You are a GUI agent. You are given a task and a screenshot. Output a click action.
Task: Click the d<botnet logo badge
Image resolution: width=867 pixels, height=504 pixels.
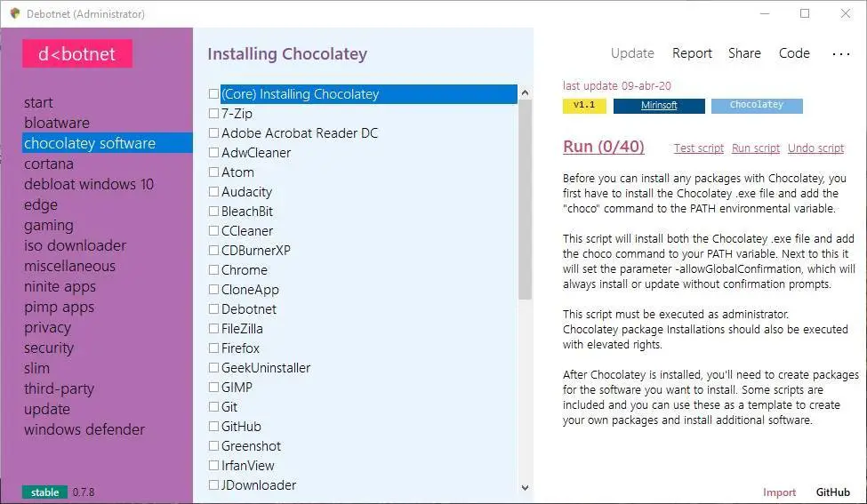(x=76, y=53)
